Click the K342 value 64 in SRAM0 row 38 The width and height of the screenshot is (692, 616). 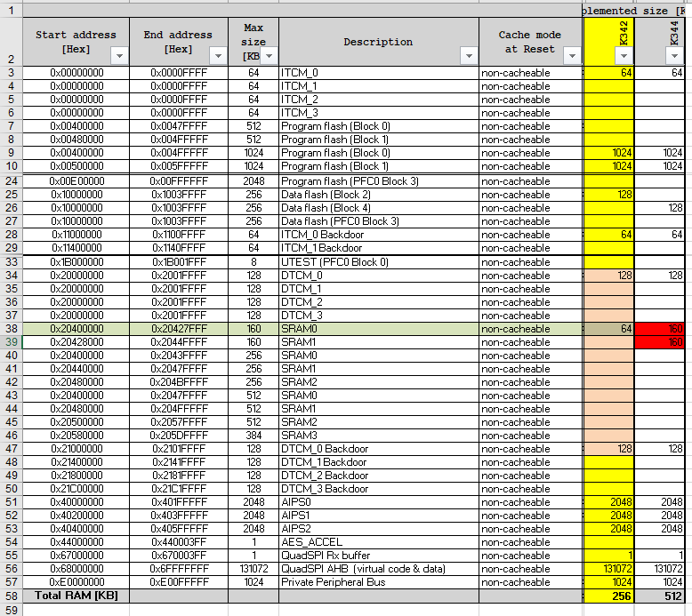pos(608,329)
